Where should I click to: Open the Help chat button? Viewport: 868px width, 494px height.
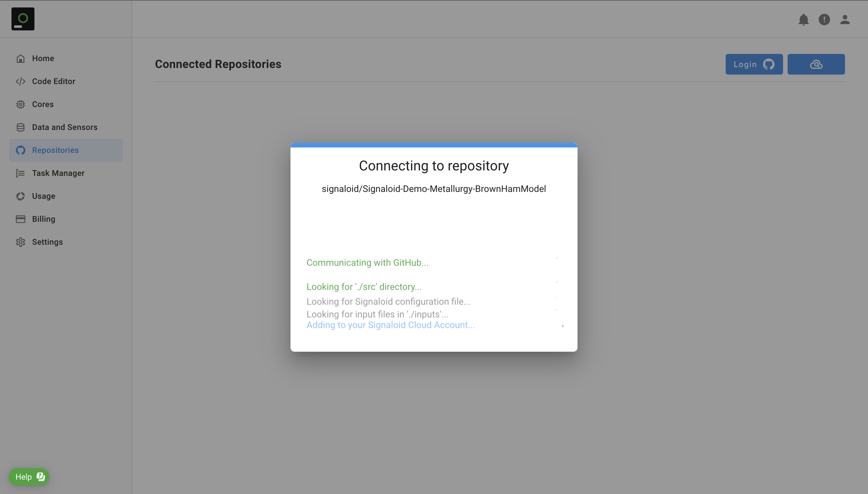[x=29, y=477]
